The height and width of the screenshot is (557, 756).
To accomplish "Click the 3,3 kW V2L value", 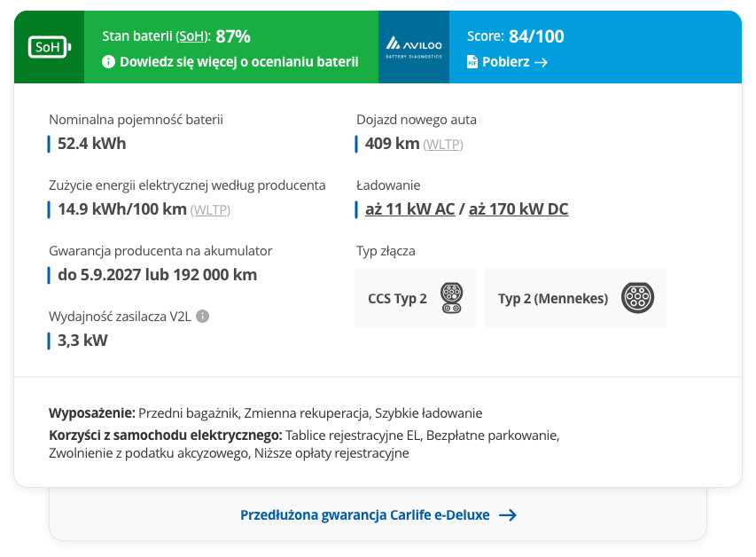I will (x=82, y=341).
